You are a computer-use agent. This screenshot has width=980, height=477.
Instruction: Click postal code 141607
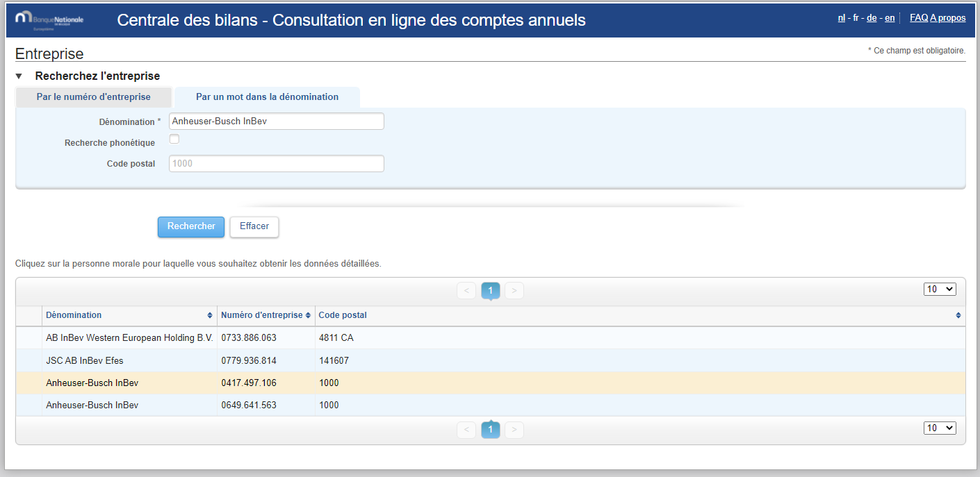click(334, 360)
